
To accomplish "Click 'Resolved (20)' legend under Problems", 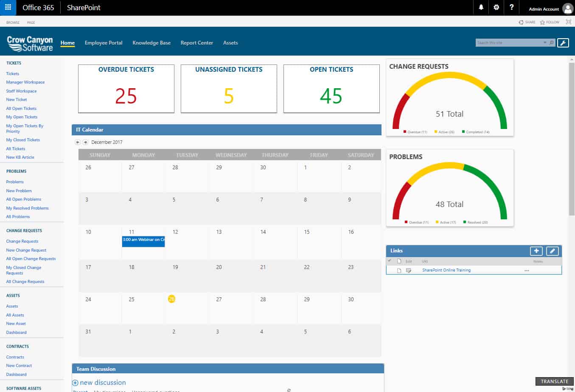I will 476,222.
